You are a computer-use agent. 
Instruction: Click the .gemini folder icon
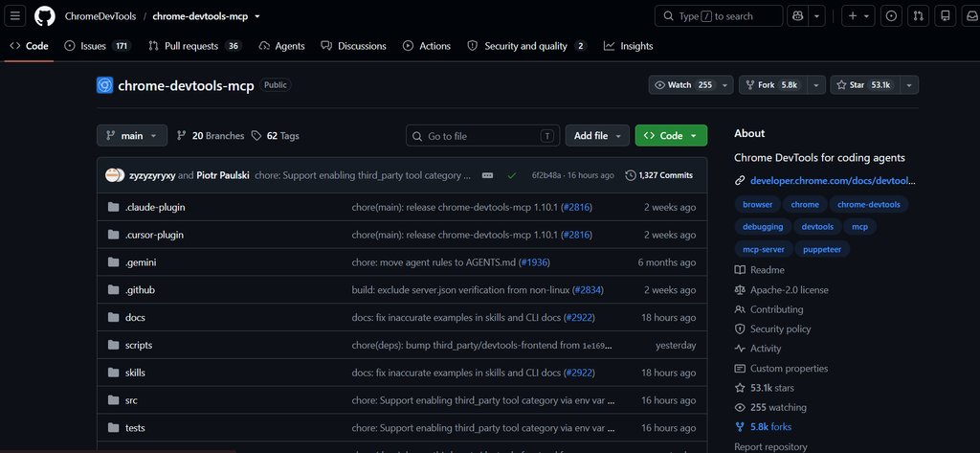coord(113,262)
